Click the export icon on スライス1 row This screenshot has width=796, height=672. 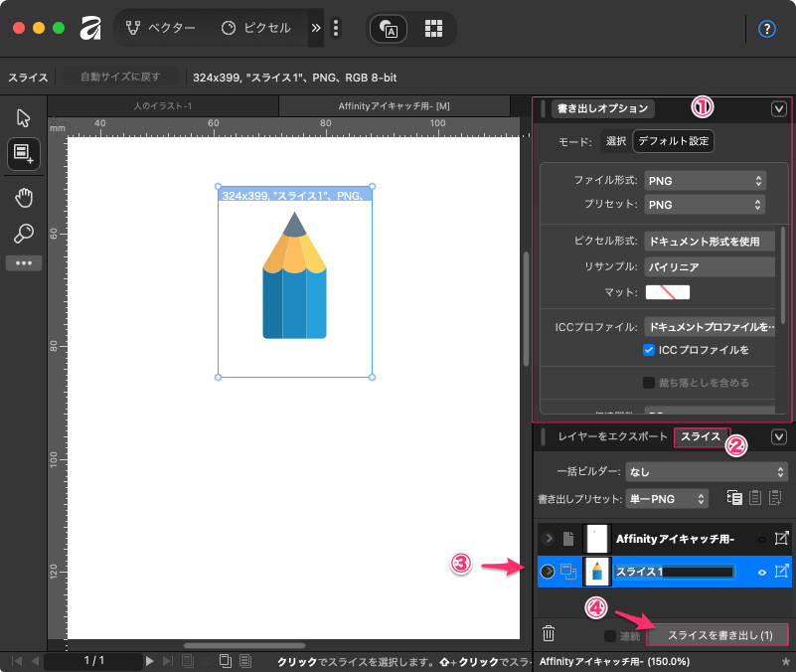(x=781, y=571)
